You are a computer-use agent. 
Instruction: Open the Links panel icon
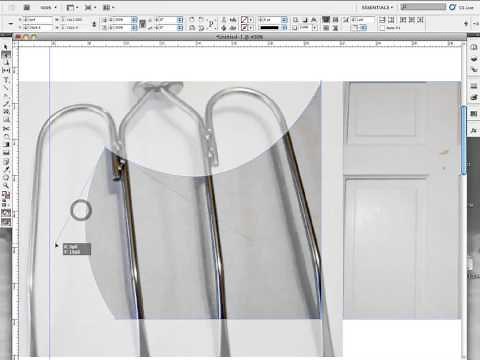[474, 70]
